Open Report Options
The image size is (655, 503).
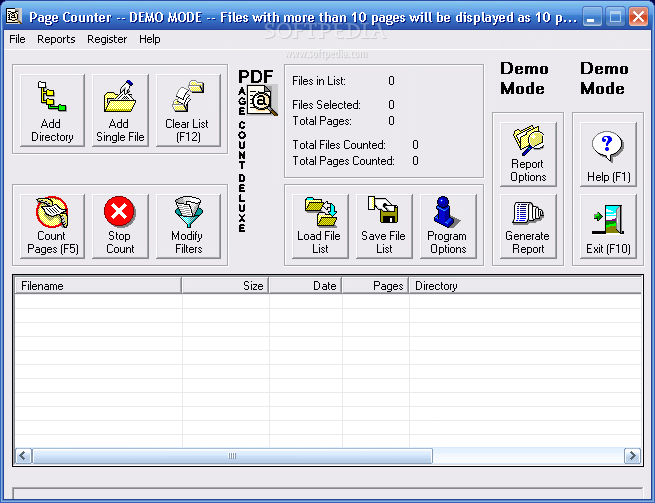coord(528,154)
